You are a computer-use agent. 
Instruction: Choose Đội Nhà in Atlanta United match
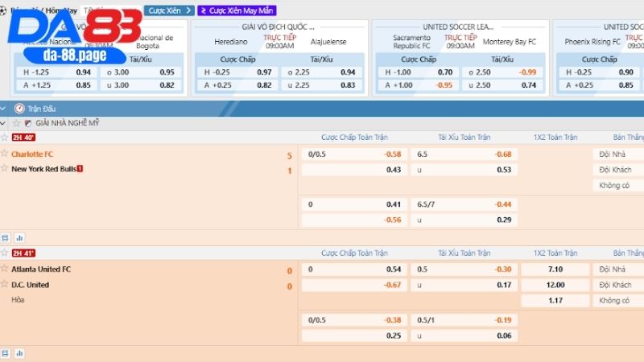618,269
